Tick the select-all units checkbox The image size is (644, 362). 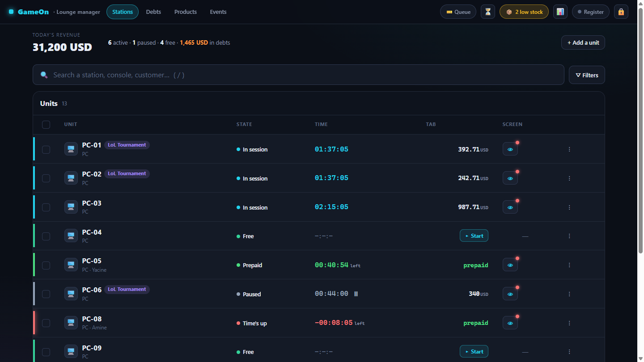point(46,125)
